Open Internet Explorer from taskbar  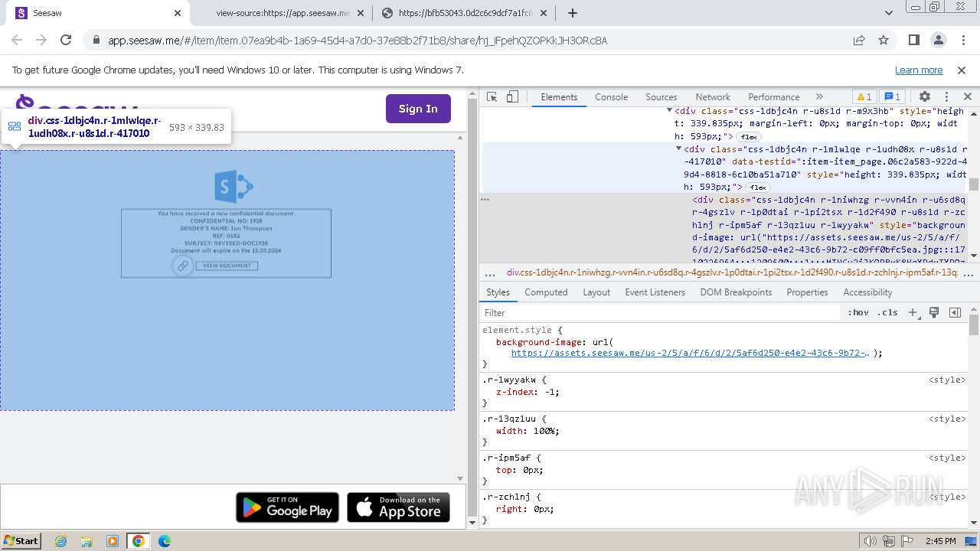point(61,541)
